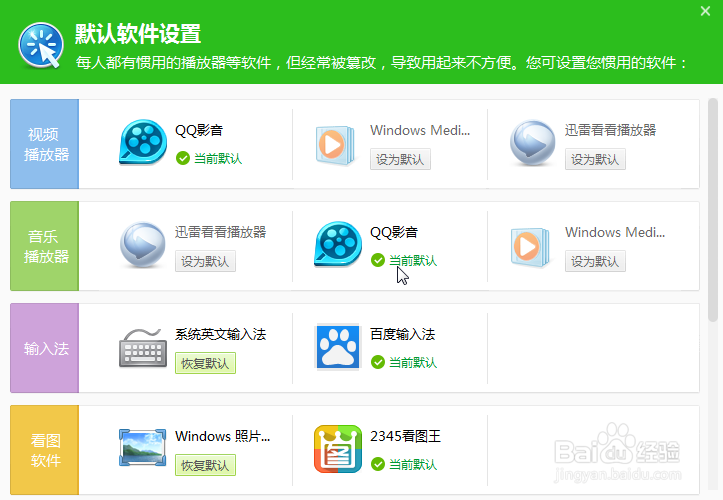This screenshot has width=723, height=500.
Task: Click green checkmark beside 百度输入法
Action: 378,362
